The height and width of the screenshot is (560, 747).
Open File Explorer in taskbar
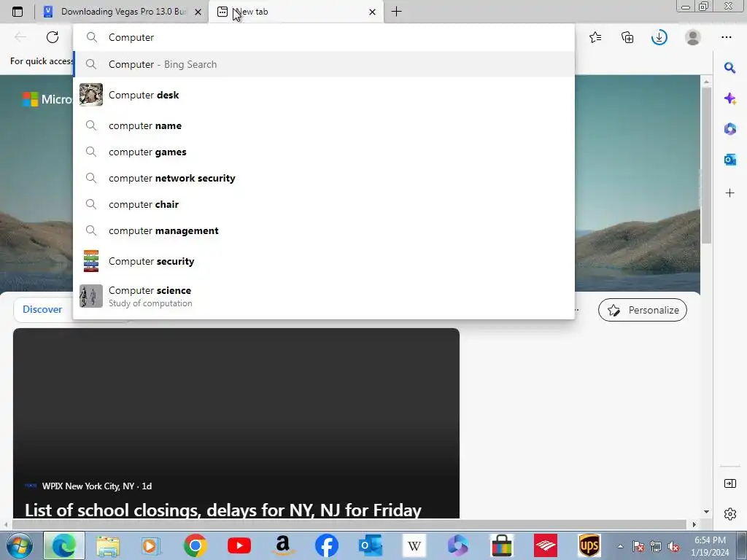point(108,545)
